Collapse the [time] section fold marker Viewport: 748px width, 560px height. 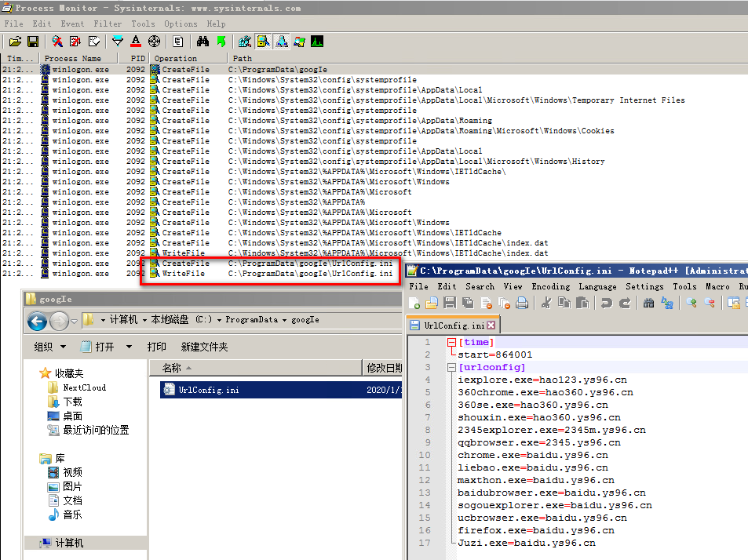(451, 342)
